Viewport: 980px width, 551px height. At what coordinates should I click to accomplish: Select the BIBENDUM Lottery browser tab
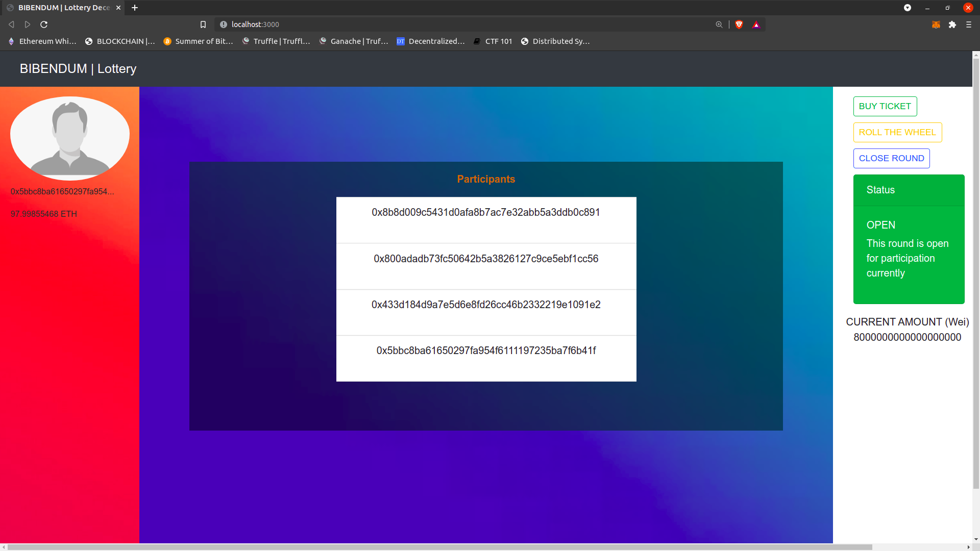tap(64, 8)
